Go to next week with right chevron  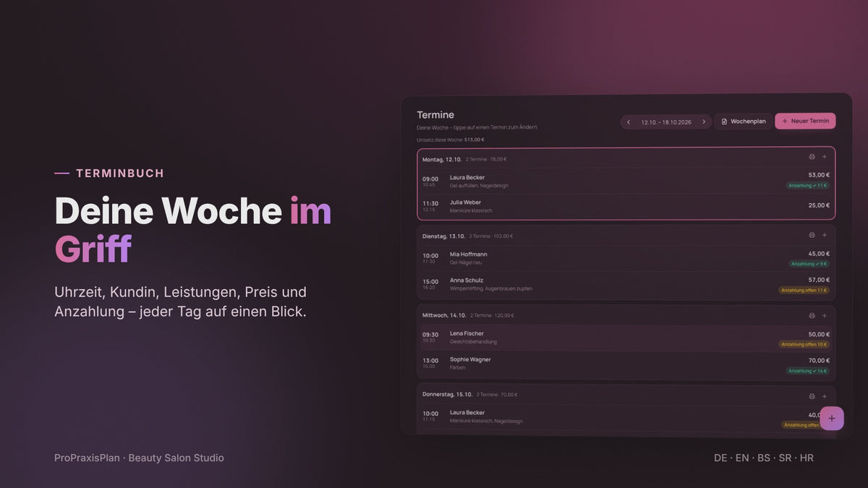coord(703,122)
